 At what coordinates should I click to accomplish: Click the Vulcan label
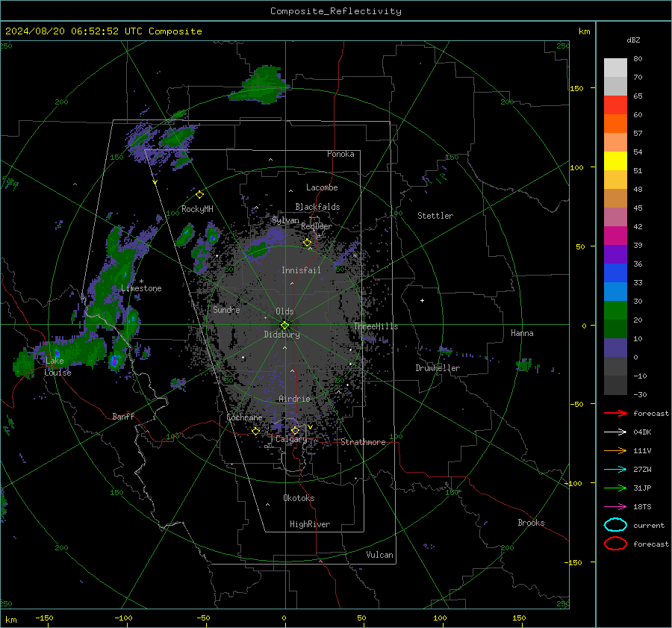coord(379,555)
